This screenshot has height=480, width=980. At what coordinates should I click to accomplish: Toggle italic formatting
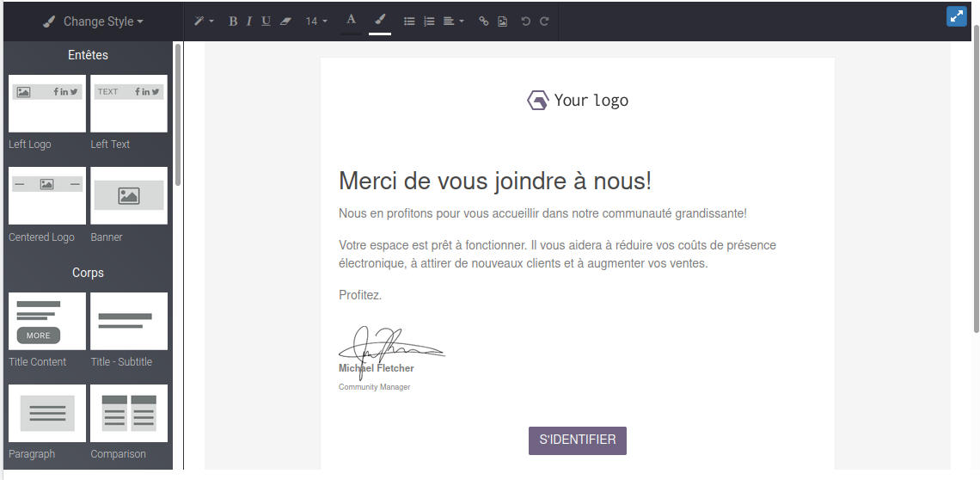point(249,22)
